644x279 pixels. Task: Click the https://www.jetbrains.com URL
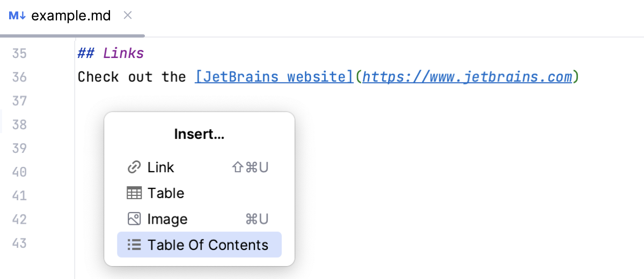467,77
